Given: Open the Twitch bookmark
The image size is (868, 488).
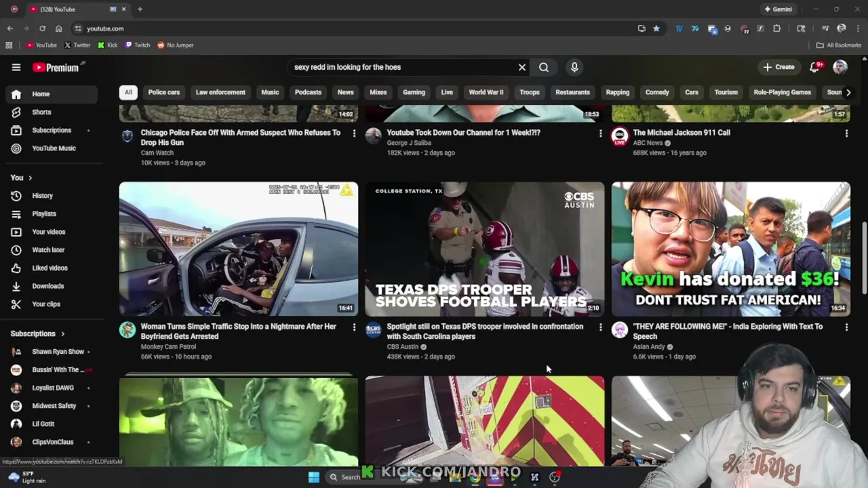Looking at the screenshot, I should tap(138, 45).
